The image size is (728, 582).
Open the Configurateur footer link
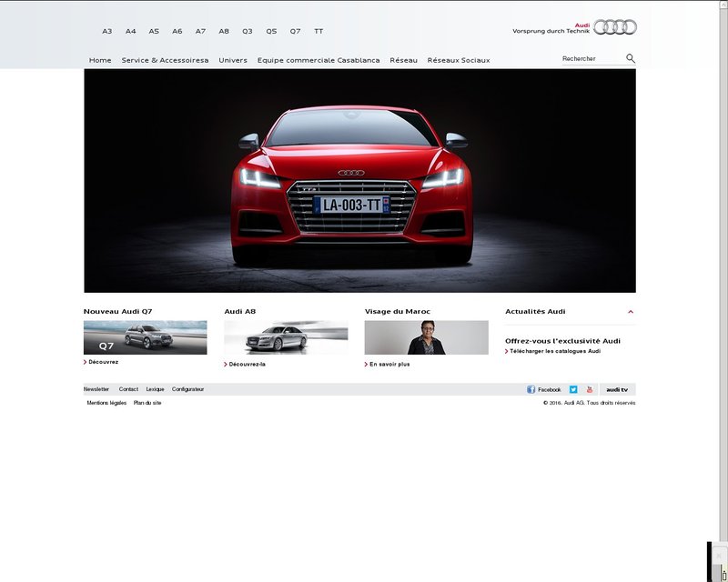click(188, 389)
